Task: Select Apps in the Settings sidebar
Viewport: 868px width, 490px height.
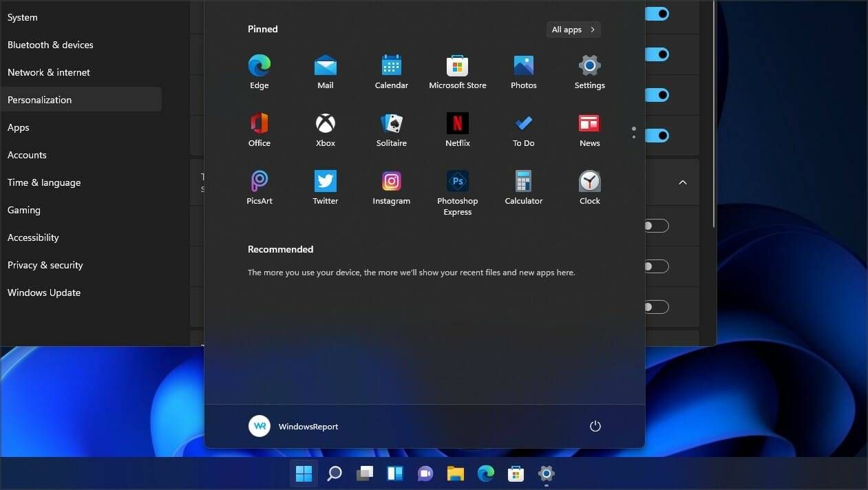Action: click(19, 127)
